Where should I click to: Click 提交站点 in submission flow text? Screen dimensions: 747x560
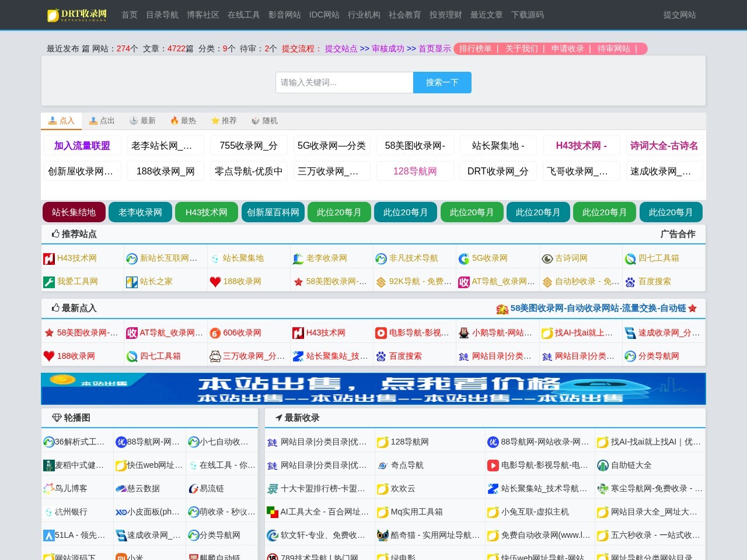(341, 48)
